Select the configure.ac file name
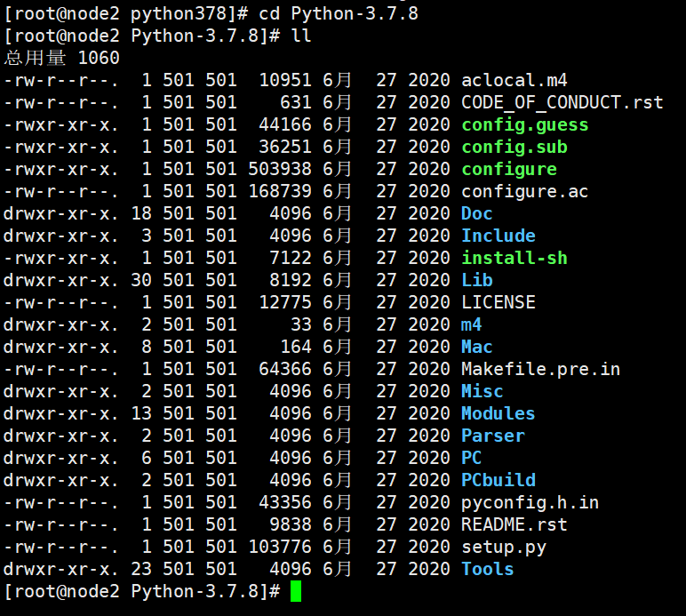 (524, 192)
